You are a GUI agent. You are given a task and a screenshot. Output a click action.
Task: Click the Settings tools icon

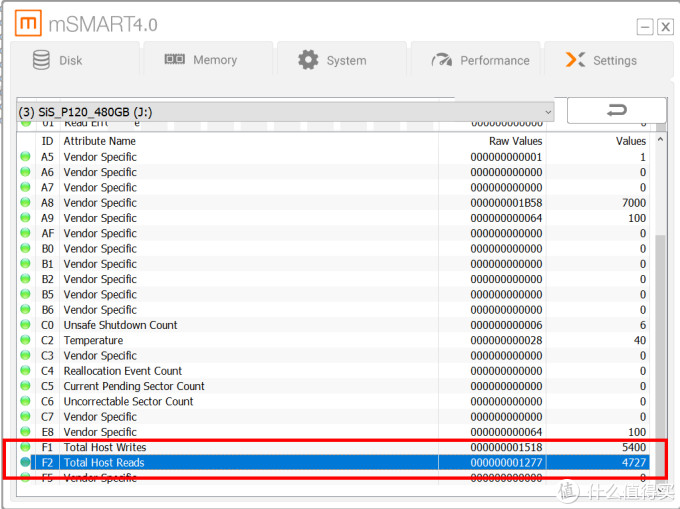pyautogui.click(x=575, y=60)
